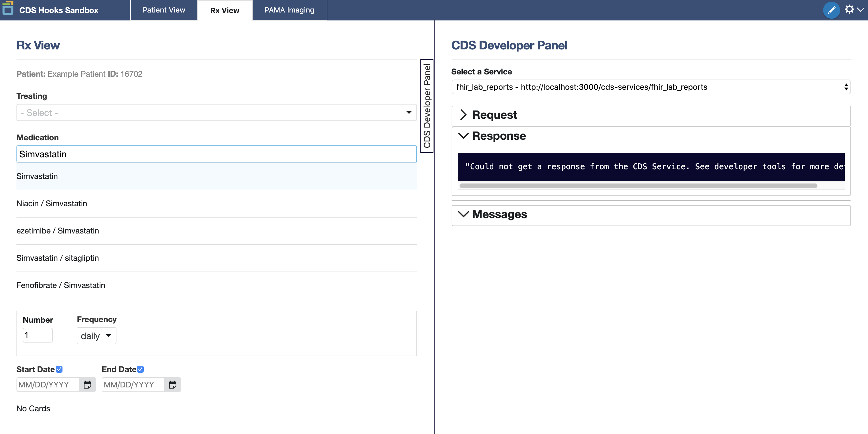Toggle the vertical CDS Developer Panel tab
868x434 pixels.
click(x=427, y=106)
